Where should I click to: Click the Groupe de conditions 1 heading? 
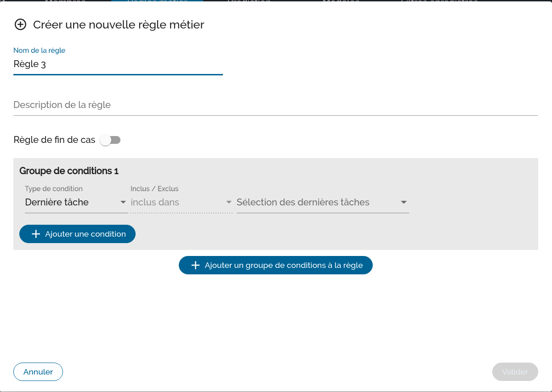[69, 171]
